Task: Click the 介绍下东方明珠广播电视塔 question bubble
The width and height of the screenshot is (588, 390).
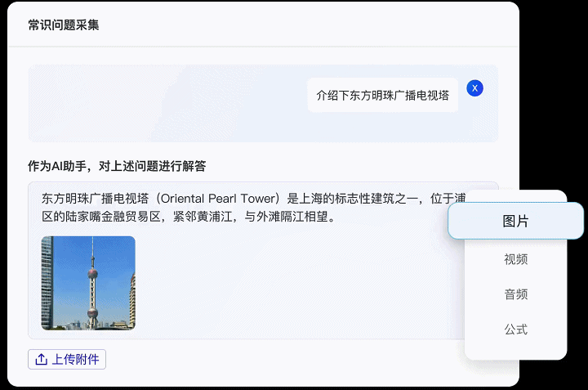Action: 382,96
